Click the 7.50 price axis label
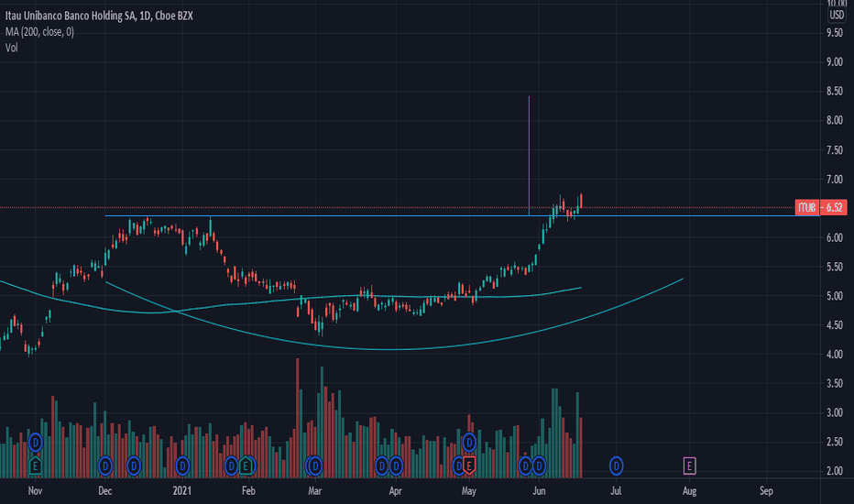854x504 pixels. [x=835, y=150]
